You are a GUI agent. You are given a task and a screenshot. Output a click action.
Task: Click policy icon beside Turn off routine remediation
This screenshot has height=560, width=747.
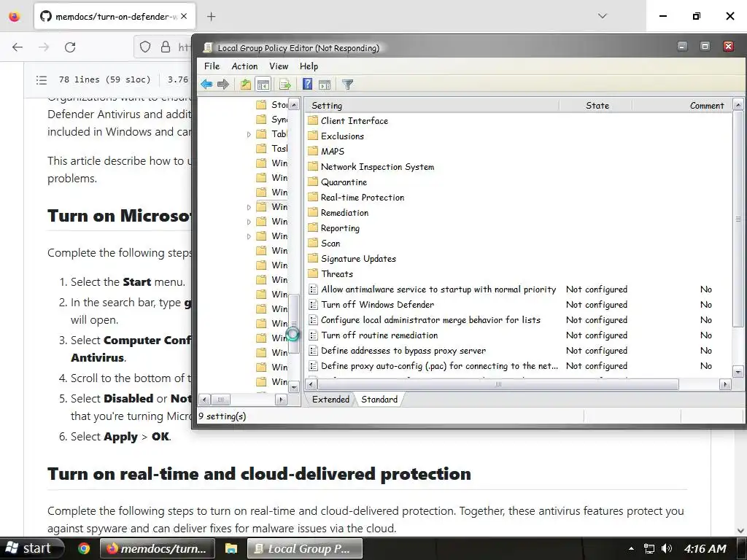point(313,335)
